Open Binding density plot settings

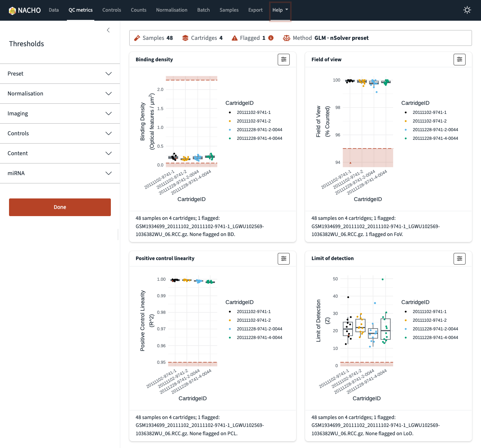(x=284, y=59)
